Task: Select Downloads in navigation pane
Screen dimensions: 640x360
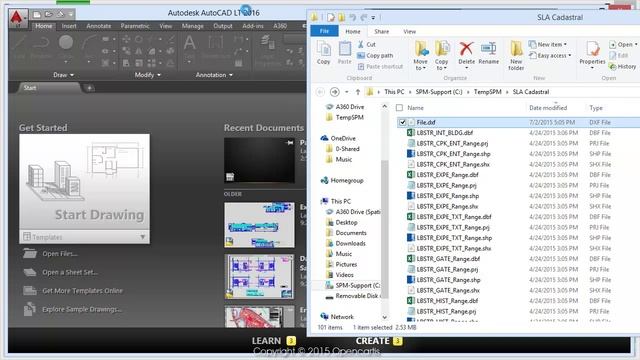Action: tap(350, 243)
